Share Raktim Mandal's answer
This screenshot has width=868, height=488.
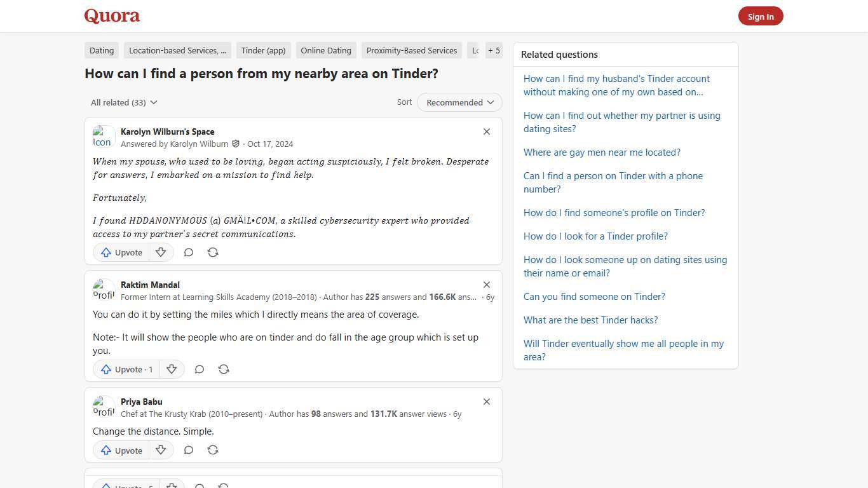pyautogui.click(x=224, y=369)
